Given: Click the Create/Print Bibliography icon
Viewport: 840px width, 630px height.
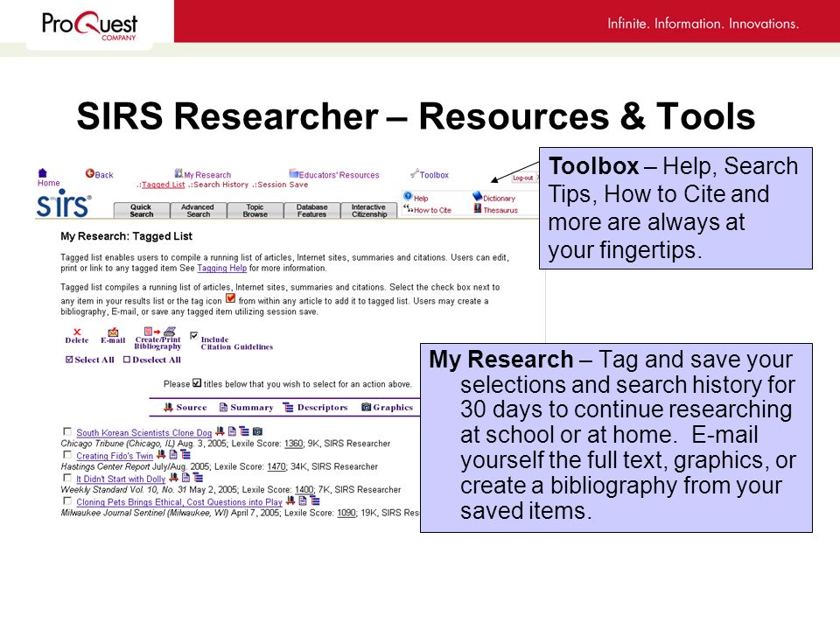Looking at the screenshot, I should (x=159, y=331).
